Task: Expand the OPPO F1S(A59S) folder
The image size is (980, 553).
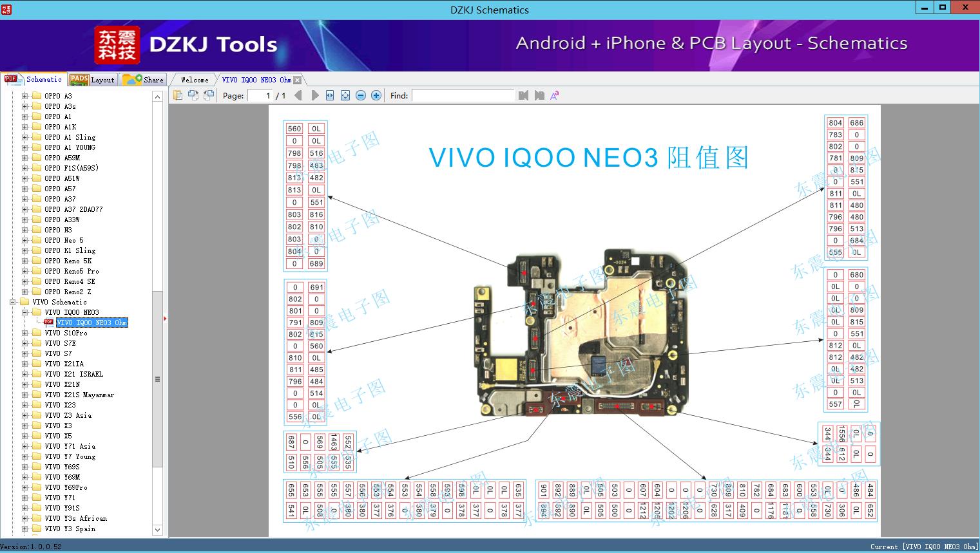Action: point(25,168)
